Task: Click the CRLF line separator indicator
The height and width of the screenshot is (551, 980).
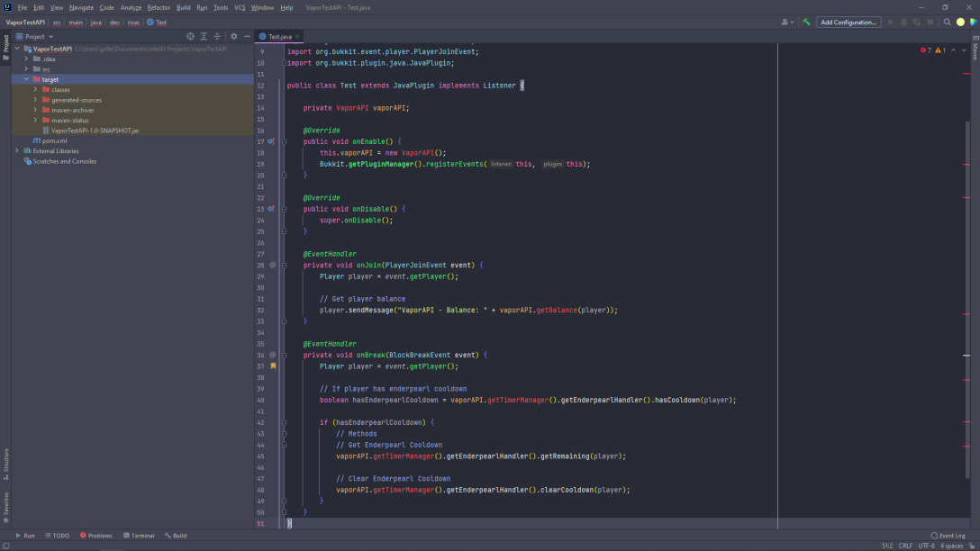Action: tap(905, 546)
